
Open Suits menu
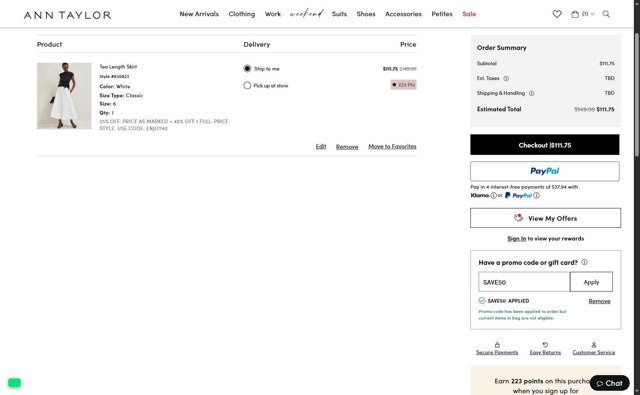tap(339, 14)
